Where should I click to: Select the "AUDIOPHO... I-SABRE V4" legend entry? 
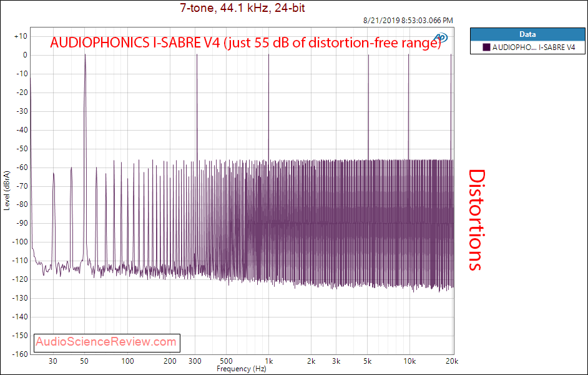529,47
